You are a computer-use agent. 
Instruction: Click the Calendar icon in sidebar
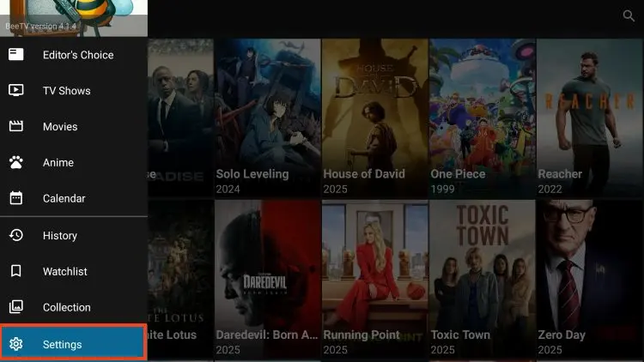tap(16, 198)
